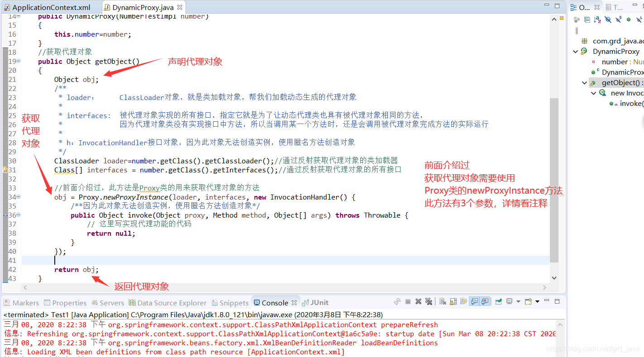Open Outline view menu three-dots icon
This screenshot has height=357, width=644.
(577, 31)
